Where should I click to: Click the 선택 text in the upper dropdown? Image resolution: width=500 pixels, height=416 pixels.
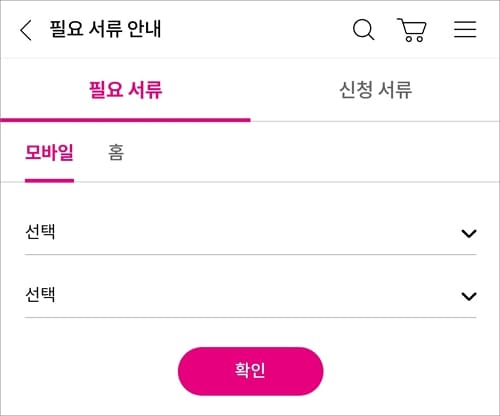40,232
